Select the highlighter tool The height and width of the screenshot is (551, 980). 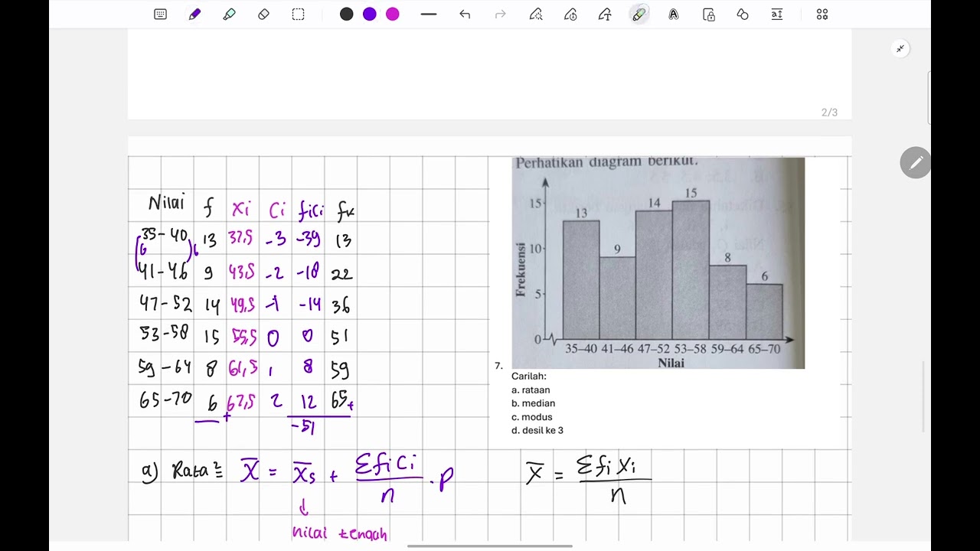(x=229, y=15)
